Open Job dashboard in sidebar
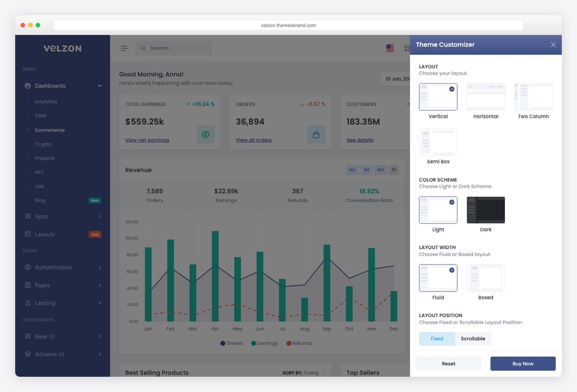Viewport: 577px width, 392px height. pyautogui.click(x=39, y=186)
